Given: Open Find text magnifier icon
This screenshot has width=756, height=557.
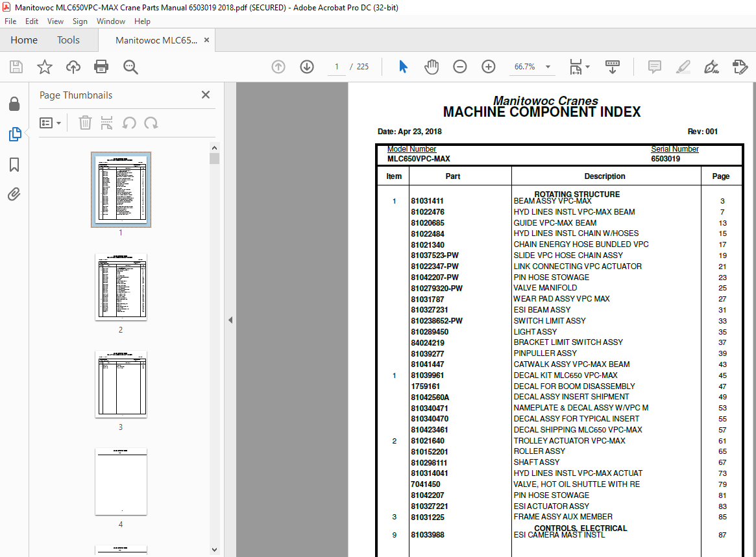Looking at the screenshot, I should coord(130,67).
